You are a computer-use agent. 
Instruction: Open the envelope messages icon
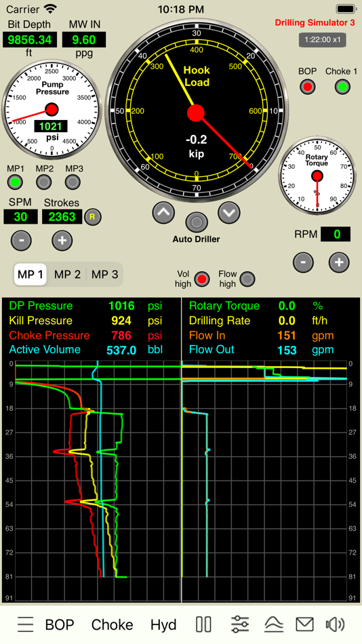coord(304,625)
